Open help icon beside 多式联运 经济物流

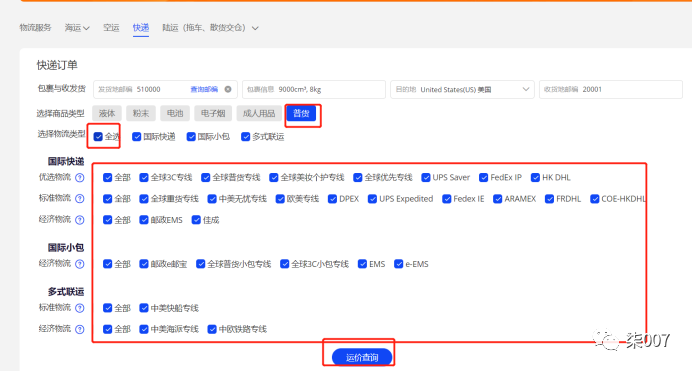(79, 329)
